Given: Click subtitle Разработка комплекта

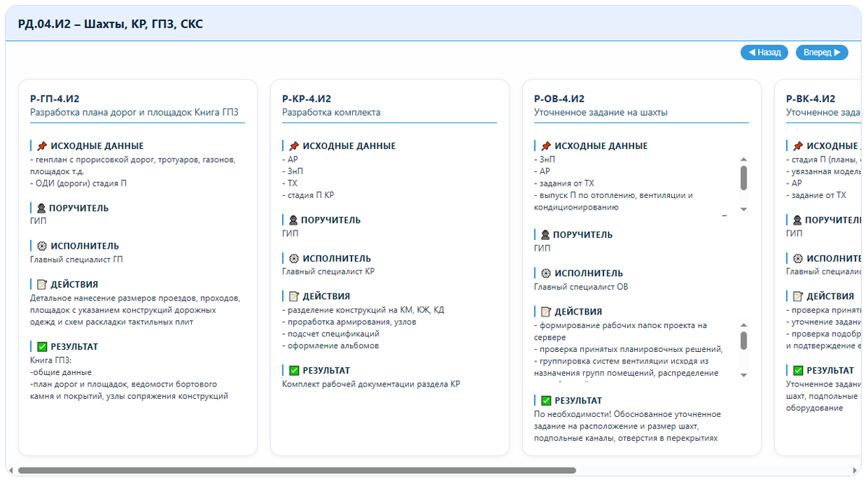Looking at the screenshot, I should [331, 113].
